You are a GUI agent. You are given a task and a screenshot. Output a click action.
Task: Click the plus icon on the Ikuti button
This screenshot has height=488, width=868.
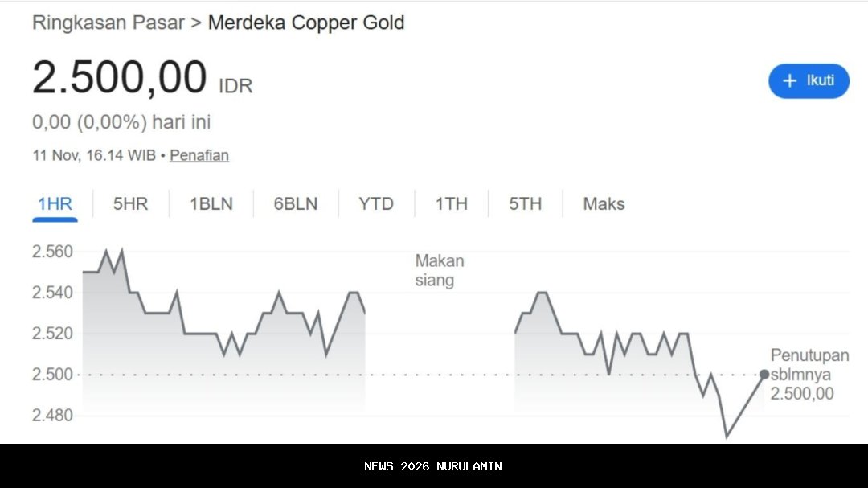(789, 81)
